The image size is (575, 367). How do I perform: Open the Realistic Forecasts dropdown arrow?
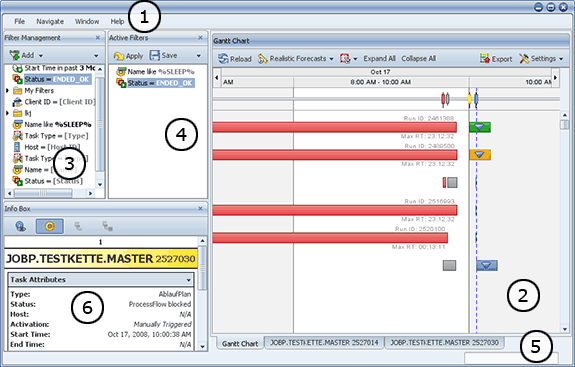click(332, 59)
